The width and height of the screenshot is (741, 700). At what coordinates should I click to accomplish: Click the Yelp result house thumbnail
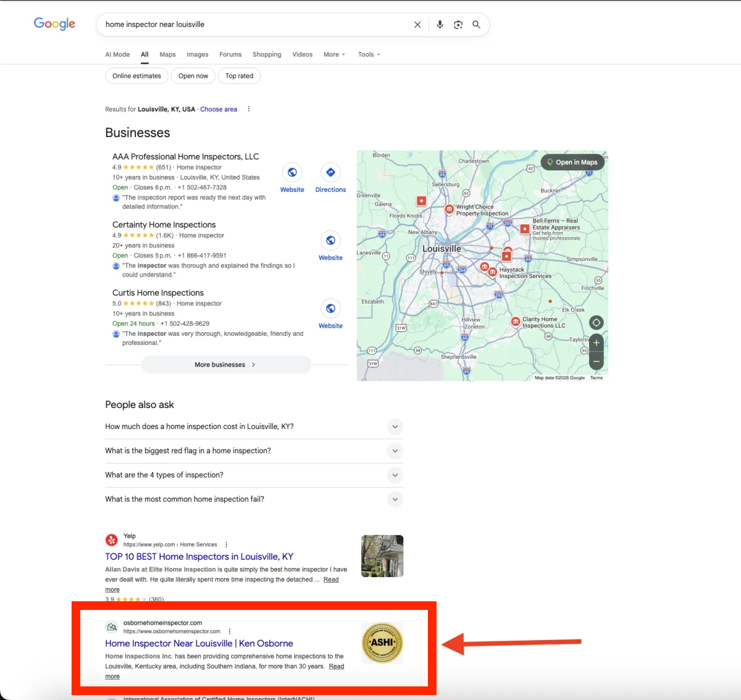[382, 556]
